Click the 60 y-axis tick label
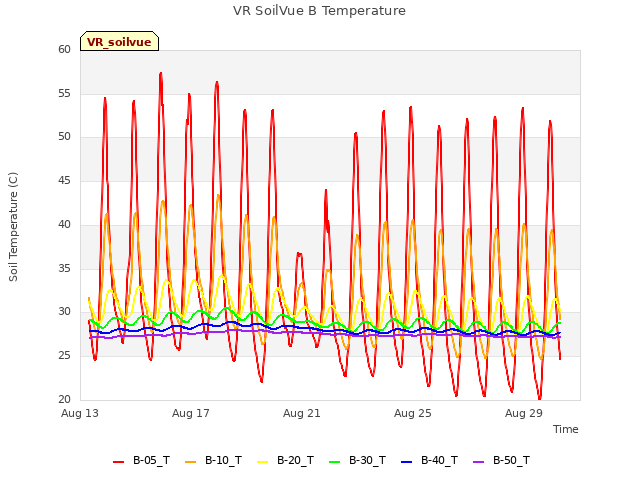Image resolution: width=640 pixels, height=480 pixels. [64, 49]
